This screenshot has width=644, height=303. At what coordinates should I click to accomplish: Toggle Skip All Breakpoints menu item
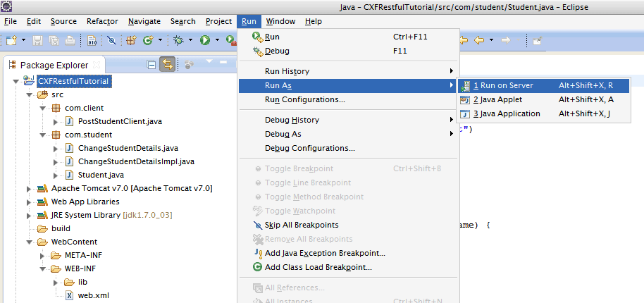pyautogui.click(x=301, y=225)
